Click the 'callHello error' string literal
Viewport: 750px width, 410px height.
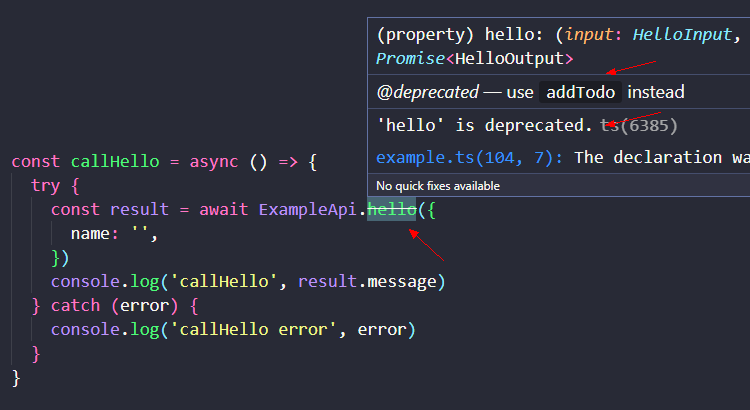tap(254, 330)
